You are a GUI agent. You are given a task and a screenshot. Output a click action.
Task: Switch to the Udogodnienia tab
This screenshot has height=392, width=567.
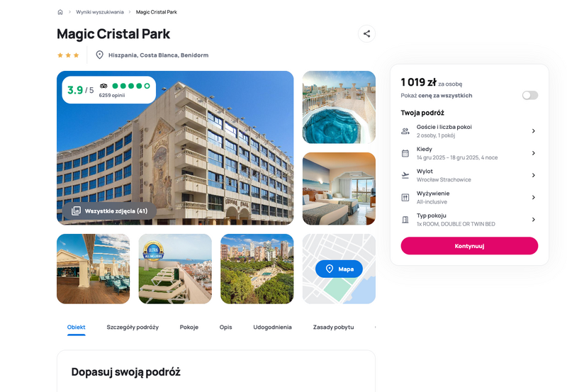272,327
